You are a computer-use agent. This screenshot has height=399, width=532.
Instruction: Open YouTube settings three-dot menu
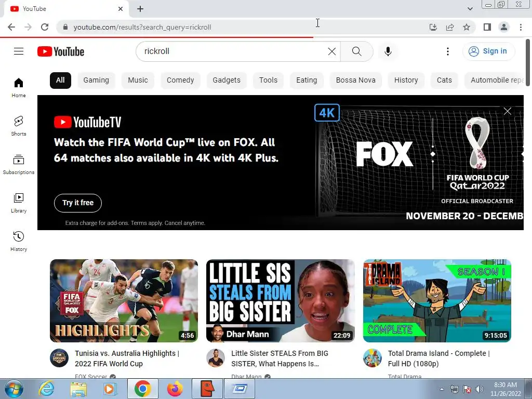coord(447,51)
